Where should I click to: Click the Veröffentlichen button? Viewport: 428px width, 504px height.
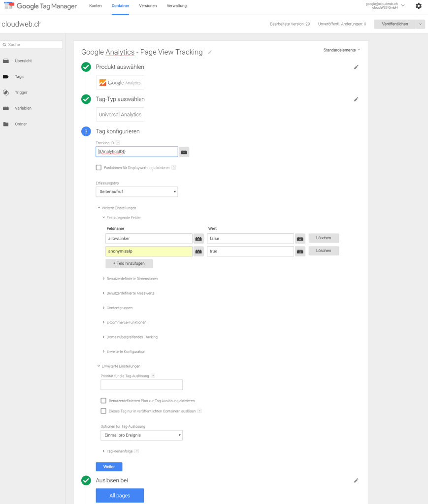click(395, 24)
